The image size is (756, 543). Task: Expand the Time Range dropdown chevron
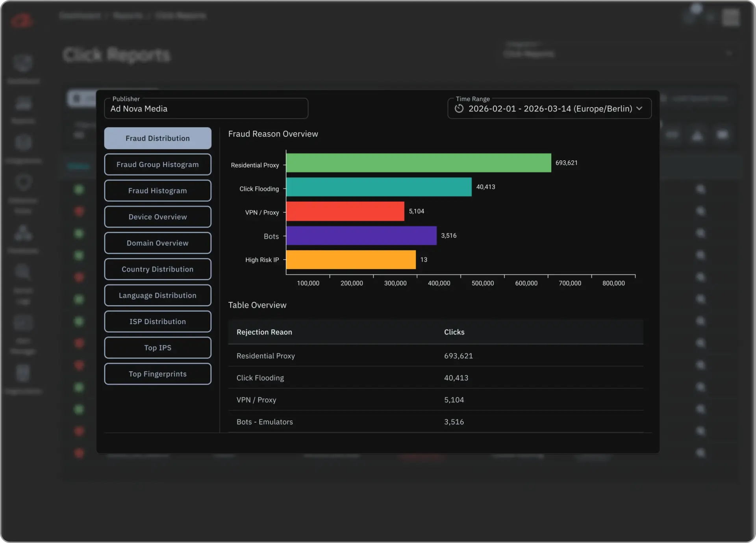639,108
